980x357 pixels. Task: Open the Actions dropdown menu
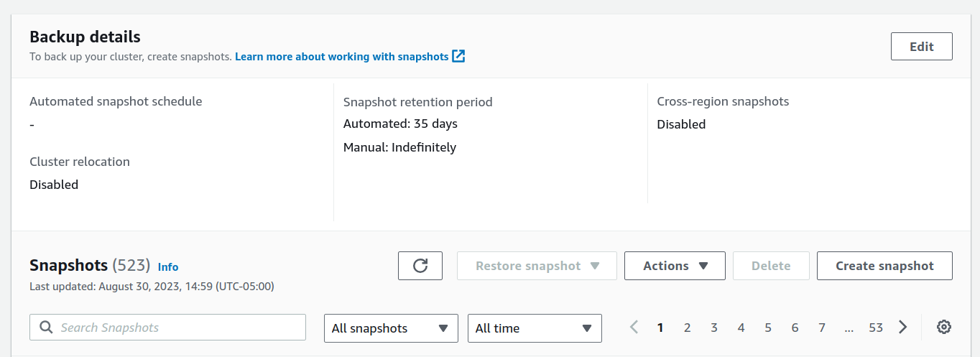675,266
